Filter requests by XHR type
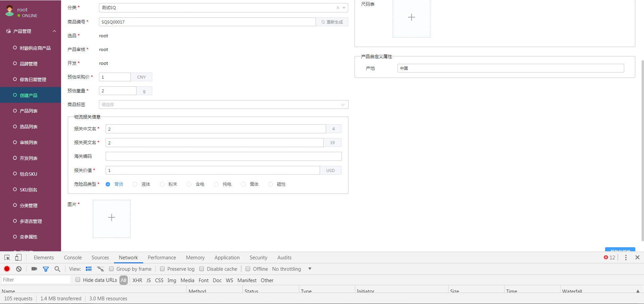The height and width of the screenshot is (304, 644). (137, 280)
